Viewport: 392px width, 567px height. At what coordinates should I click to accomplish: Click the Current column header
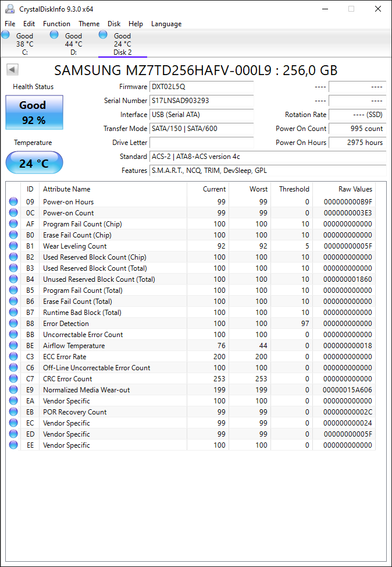pyautogui.click(x=208, y=189)
